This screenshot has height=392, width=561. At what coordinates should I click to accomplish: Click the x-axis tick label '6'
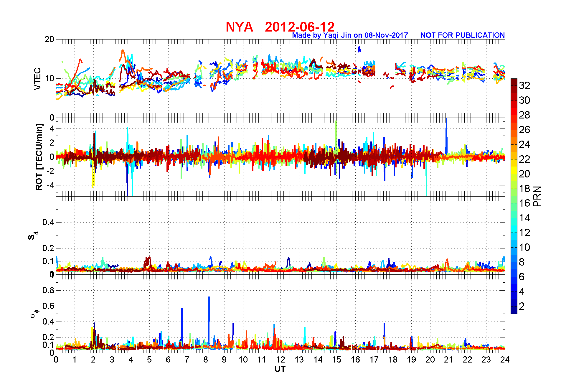click(x=168, y=360)
